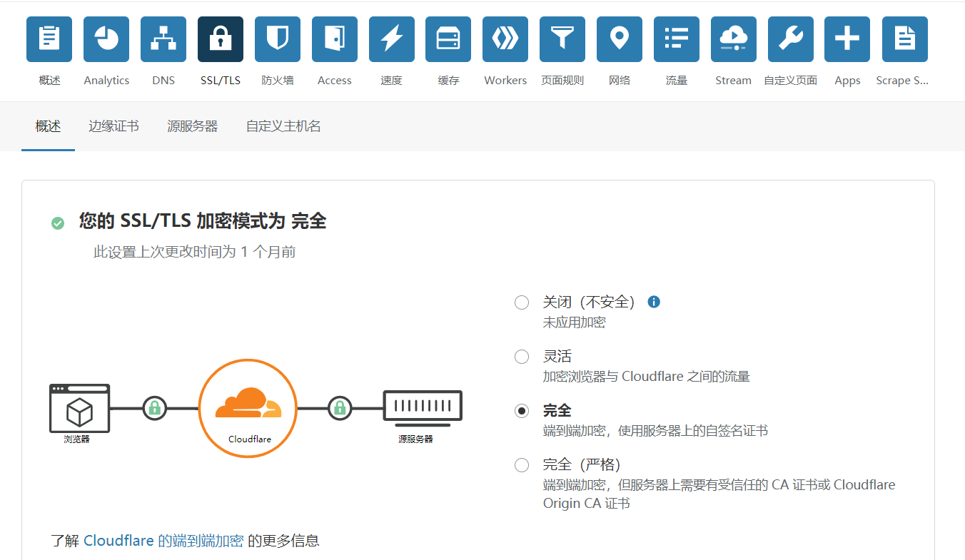
Task: Switch to the 源服务器 tab
Action: pos(193,126)
